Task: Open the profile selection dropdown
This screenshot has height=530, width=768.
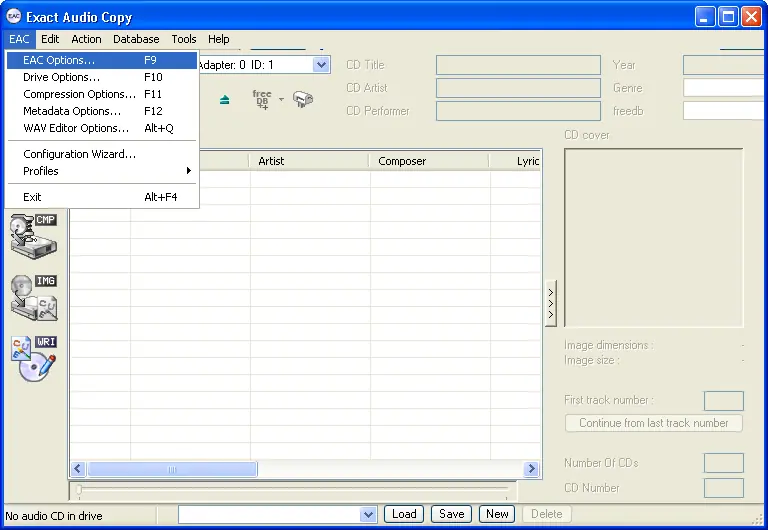Action: 368,514
